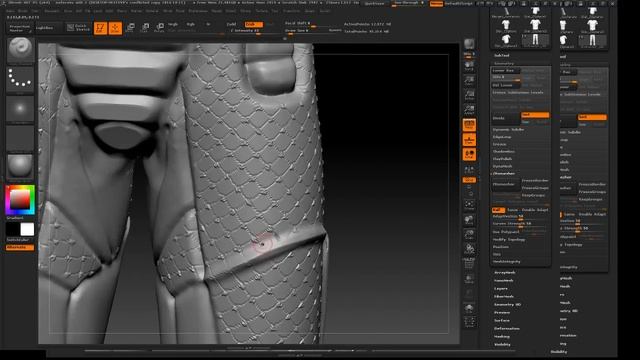Open the Brush menu

click(x=23, y=11)
